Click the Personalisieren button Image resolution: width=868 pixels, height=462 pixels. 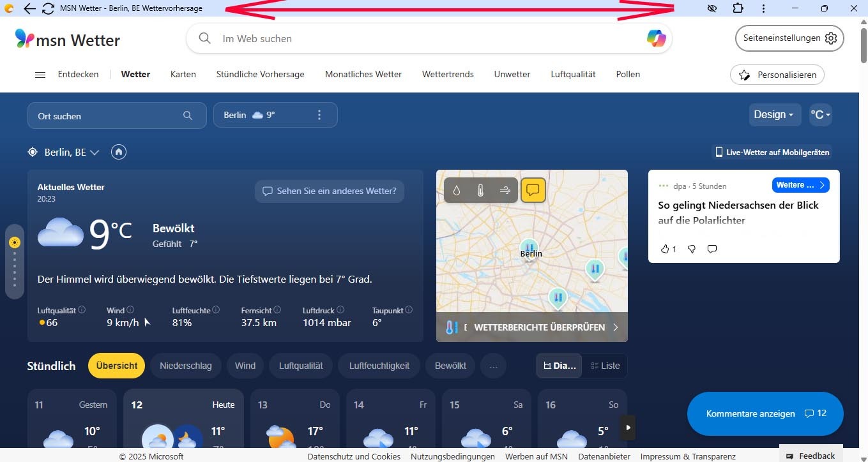(x=777, y=75)
